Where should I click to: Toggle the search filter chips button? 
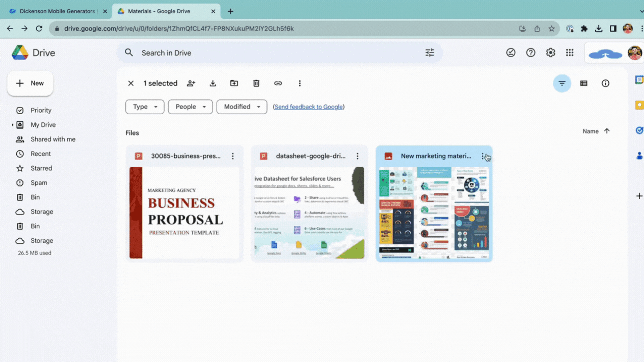(x=562, y=83)
